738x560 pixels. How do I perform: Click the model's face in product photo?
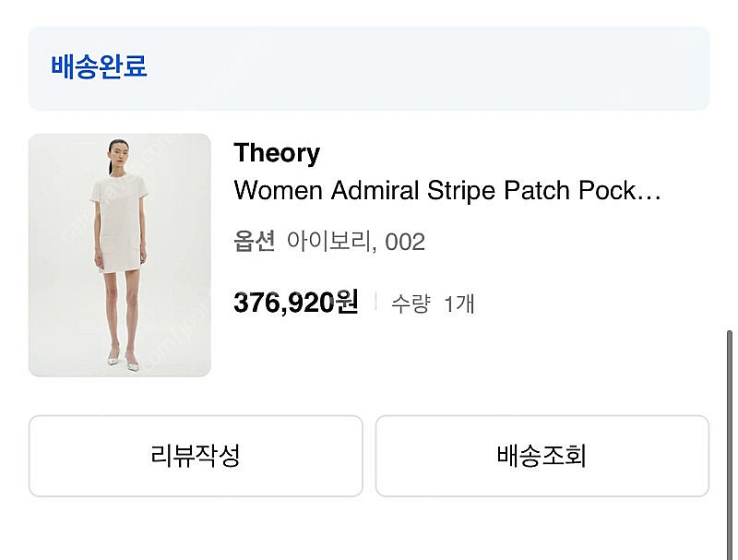[x=118, y=153]
